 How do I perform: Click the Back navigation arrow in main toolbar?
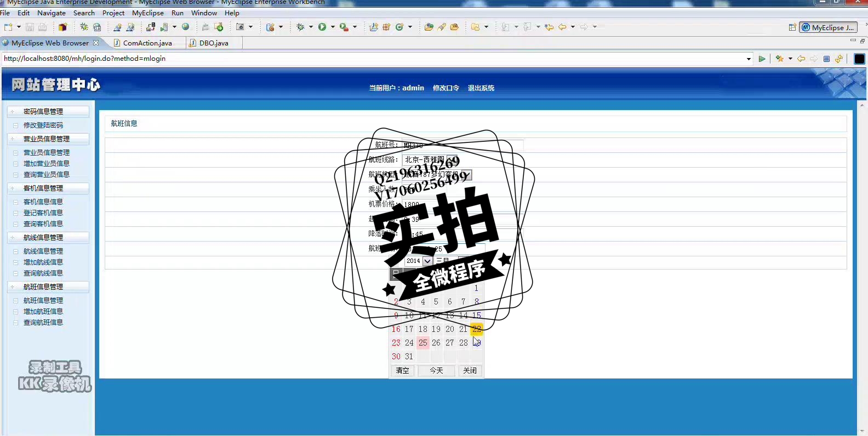coord(562,27)
